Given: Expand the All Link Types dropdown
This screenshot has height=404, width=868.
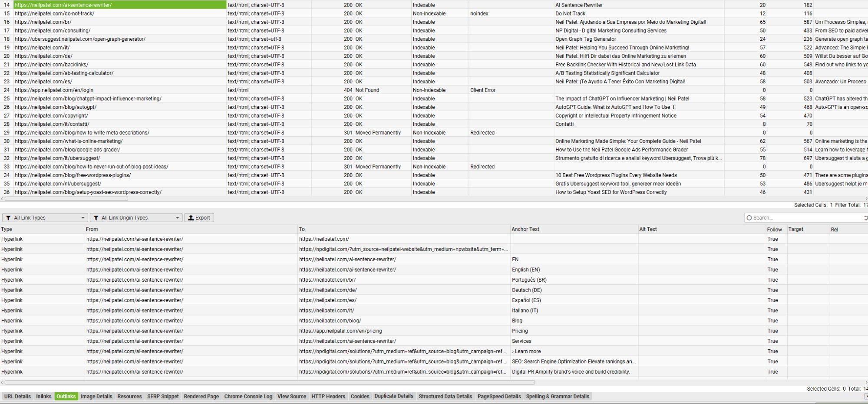Looking at the screenshot, I should [x=83, y=217].
